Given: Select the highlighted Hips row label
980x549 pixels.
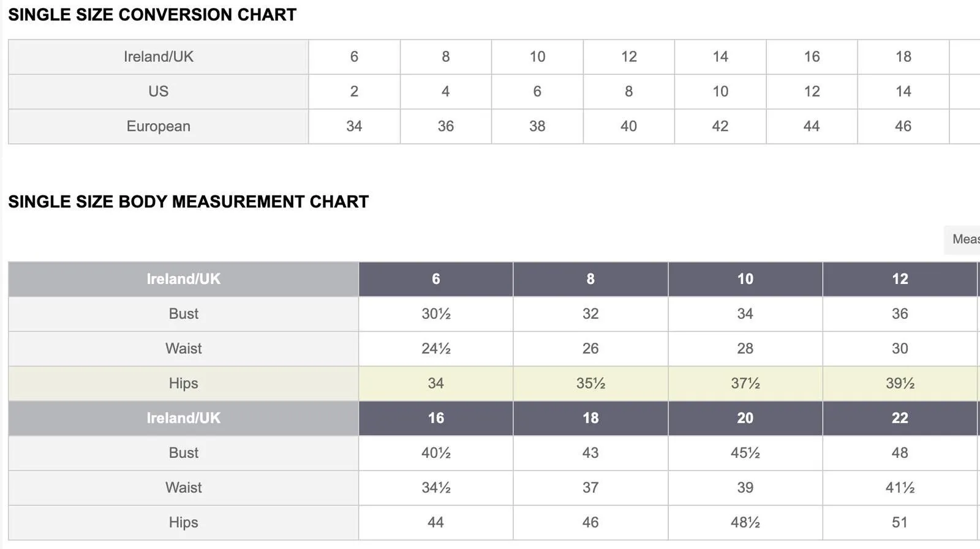Looking at the screenshot, I should [183, 384].
